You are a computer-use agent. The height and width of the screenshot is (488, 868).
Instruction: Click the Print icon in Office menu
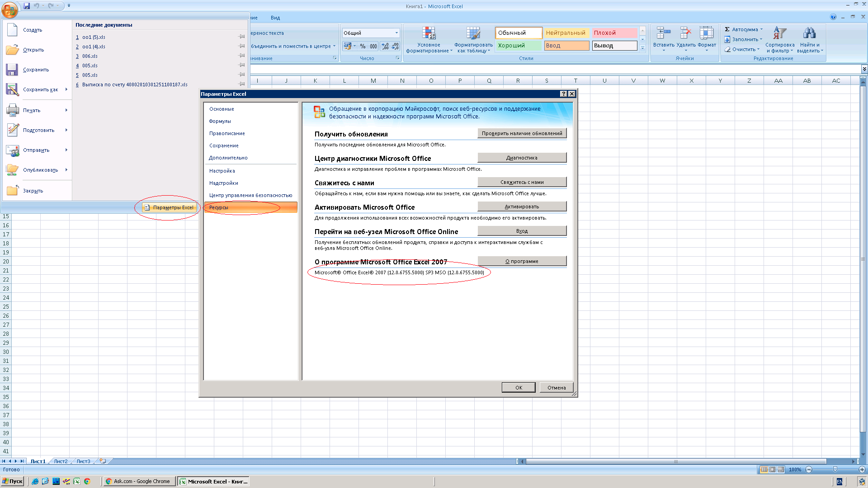12,110
